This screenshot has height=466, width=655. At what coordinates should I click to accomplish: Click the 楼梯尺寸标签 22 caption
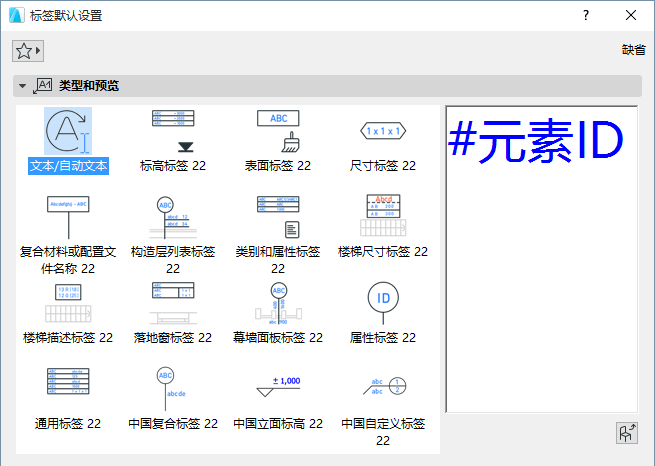(383, 252)
